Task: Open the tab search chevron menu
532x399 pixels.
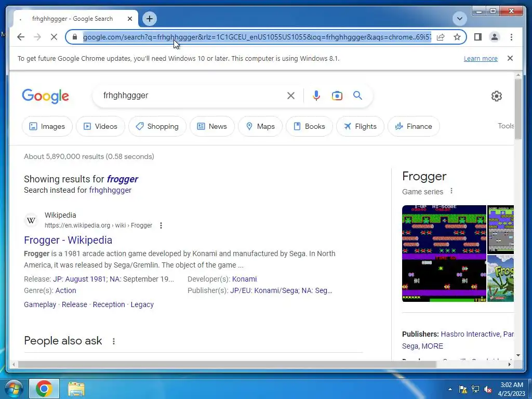Action: 460,19
